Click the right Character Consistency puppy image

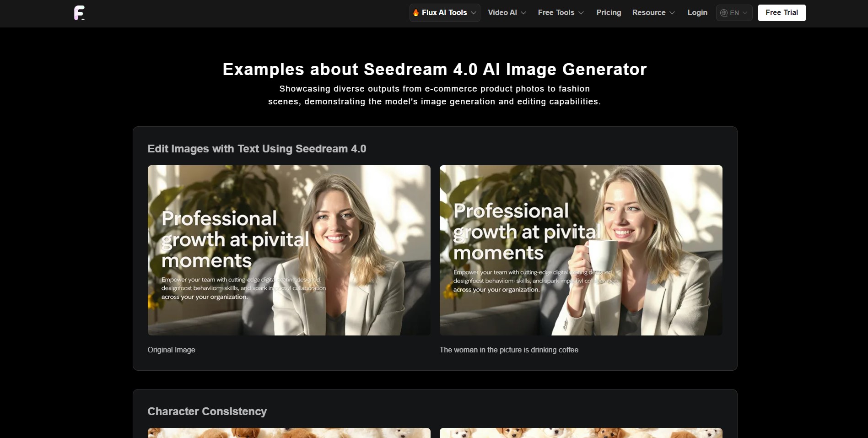pyautogui.click(x=581, y=433)
